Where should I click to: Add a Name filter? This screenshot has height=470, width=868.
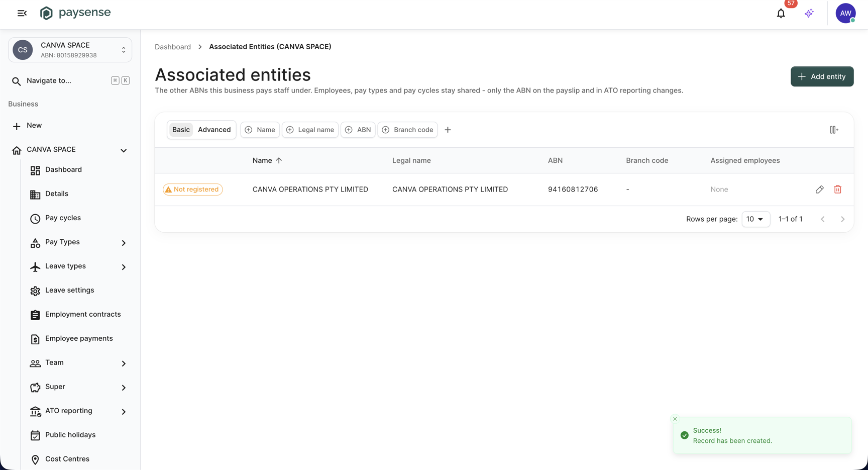click(260, 130)
